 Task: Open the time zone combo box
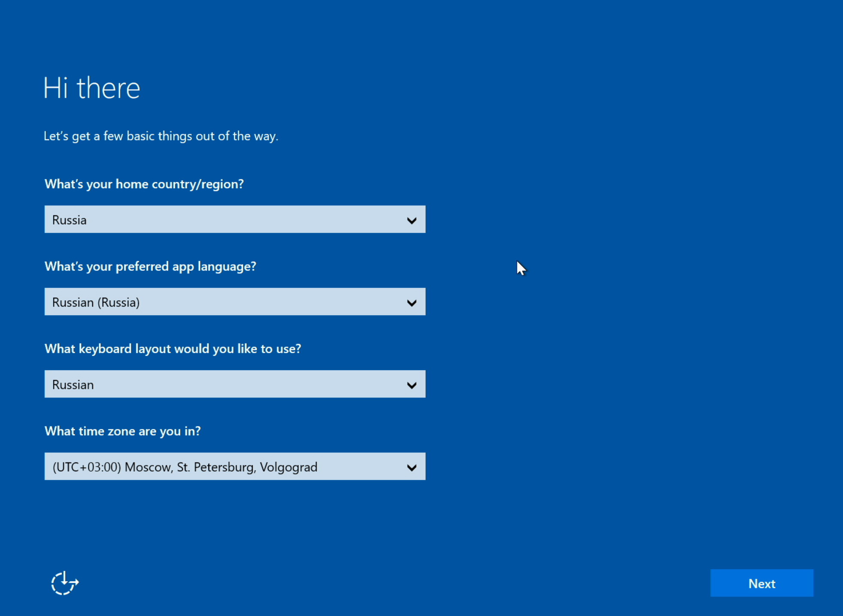pos(235,466)
